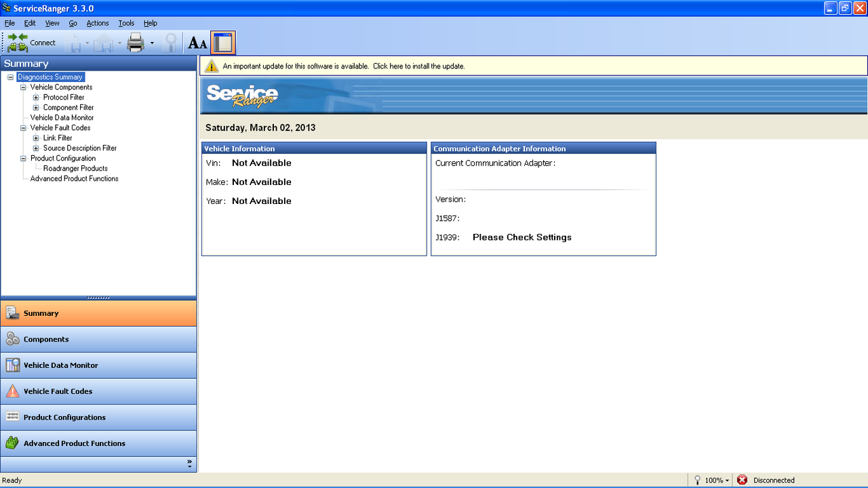Collapse the Diagnostics Summary tree node
868x488 pixels.
pyautogui.click(x=10, y=77)
